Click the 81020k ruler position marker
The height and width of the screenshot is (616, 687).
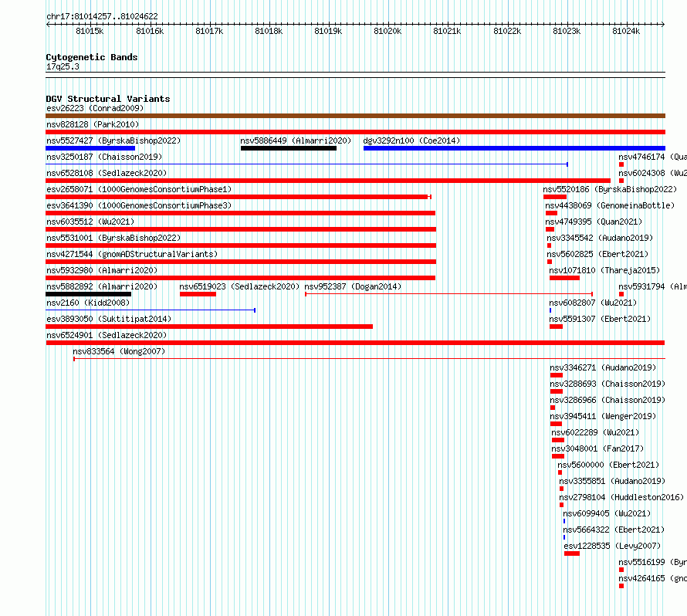(x=387, y=31)
